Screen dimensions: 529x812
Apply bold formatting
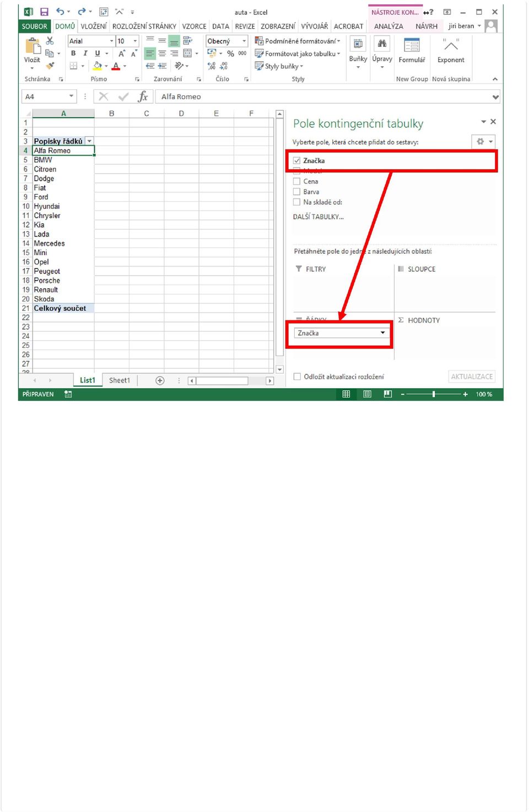[x=73, y=53]
